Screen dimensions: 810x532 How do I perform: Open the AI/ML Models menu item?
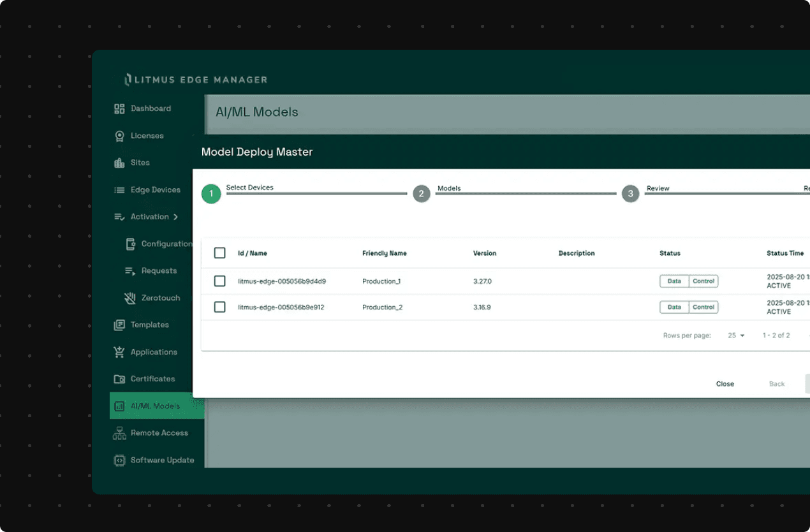point(154,406)
